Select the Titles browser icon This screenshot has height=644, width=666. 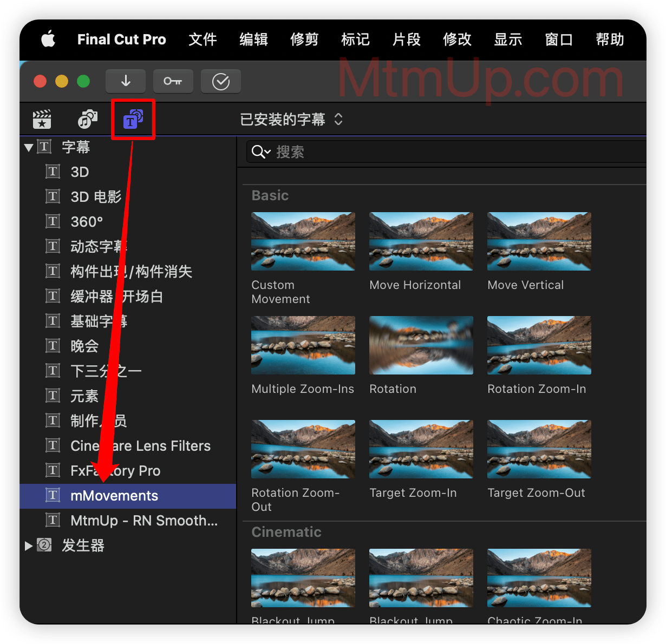click(133, 119)
